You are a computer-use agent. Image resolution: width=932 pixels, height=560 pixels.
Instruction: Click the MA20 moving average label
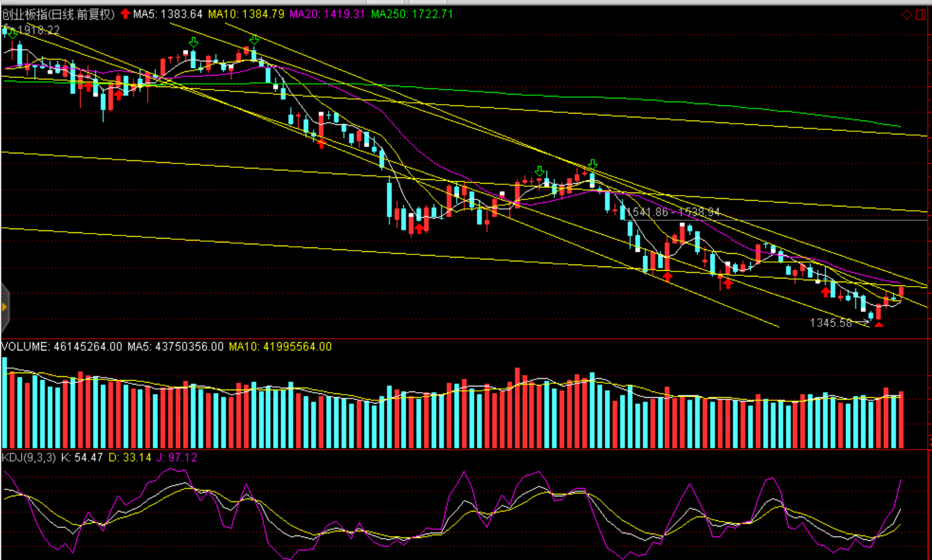tap(327, 14)
